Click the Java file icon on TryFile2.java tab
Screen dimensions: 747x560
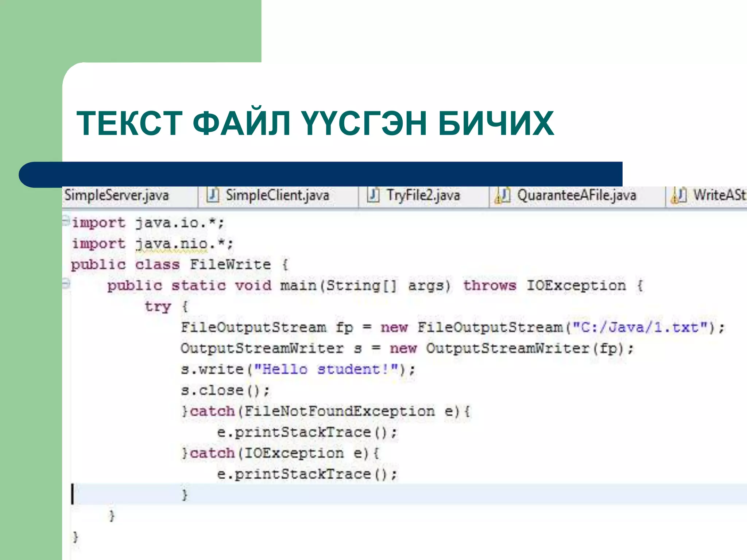pyautogui.click(x=373, y=195)
